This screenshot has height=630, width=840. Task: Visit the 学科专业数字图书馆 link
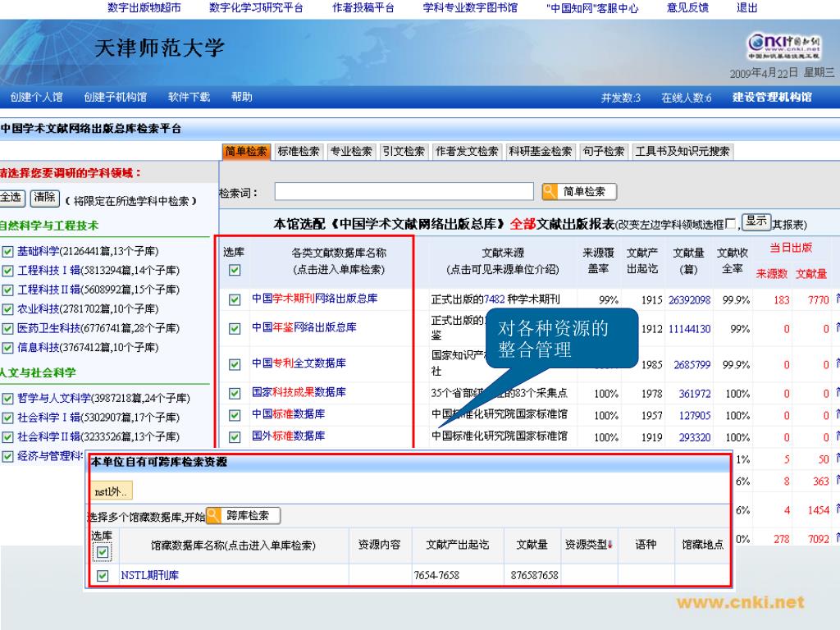[470, 7]
